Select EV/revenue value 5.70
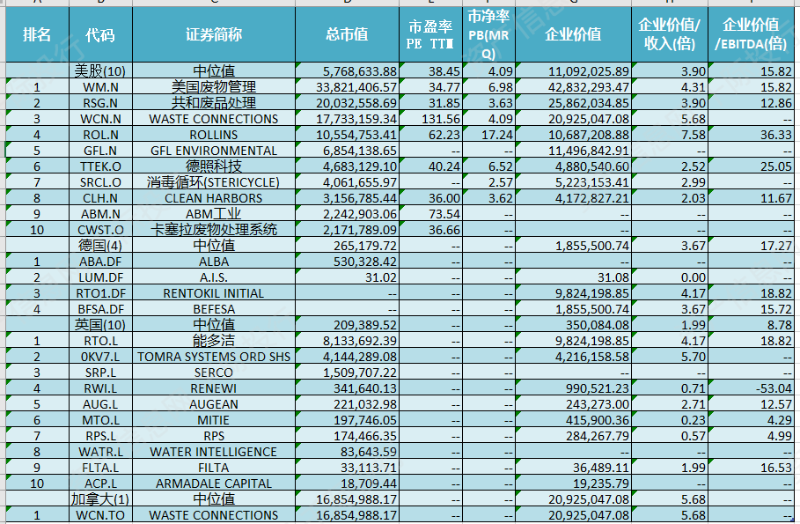 pyautogui.click(x=670, y=356)
